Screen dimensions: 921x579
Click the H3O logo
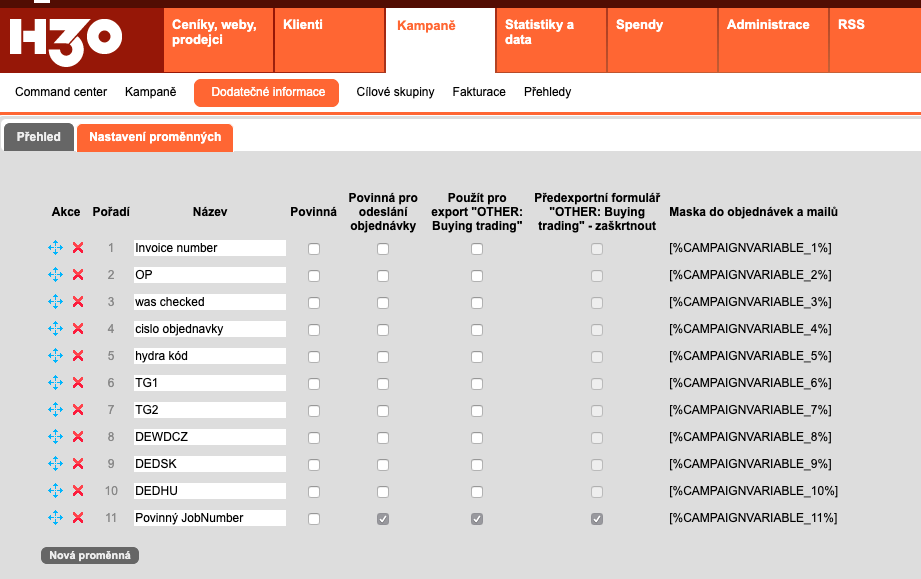pos(66,39)
